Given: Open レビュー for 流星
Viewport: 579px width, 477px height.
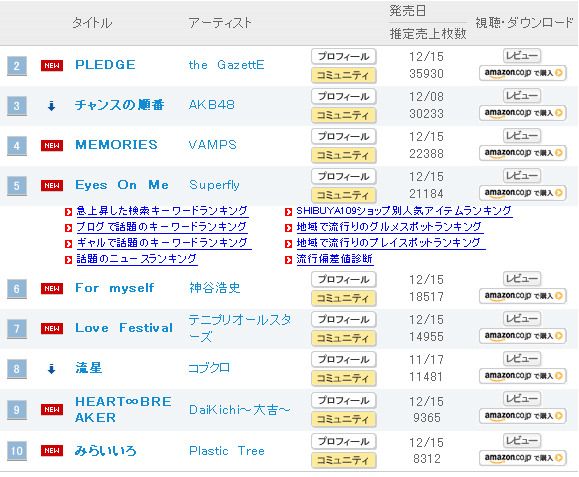Looking at the screenshot, I should [522, 358].
